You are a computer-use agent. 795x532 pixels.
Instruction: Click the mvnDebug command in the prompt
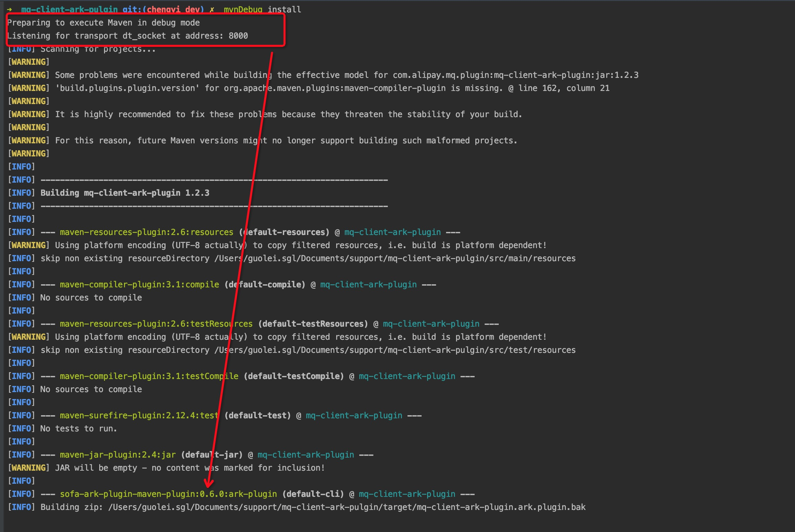pyautogui.click(x=243, y=9)
